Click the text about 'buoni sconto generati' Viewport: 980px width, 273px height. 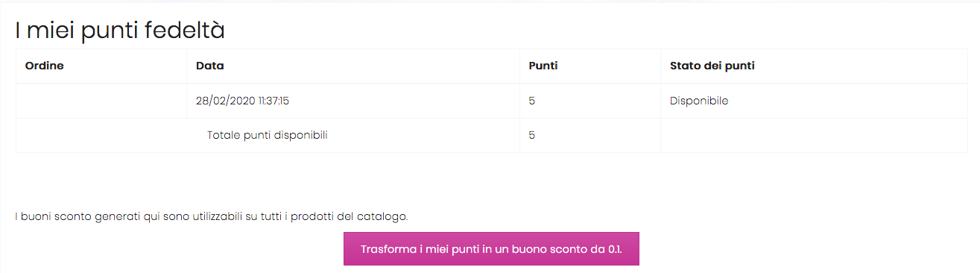(212, 216)
